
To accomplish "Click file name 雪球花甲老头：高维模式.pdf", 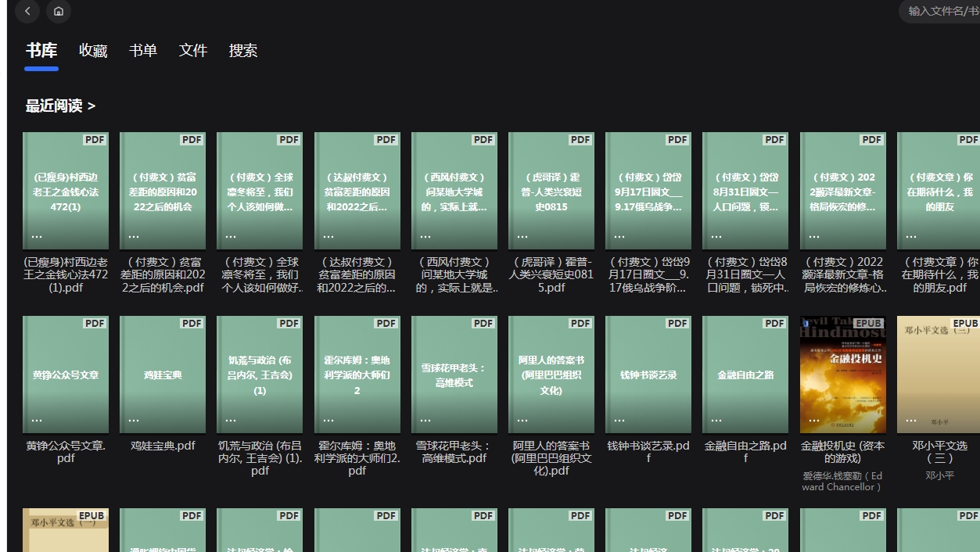I will click(x=454, y=452).
